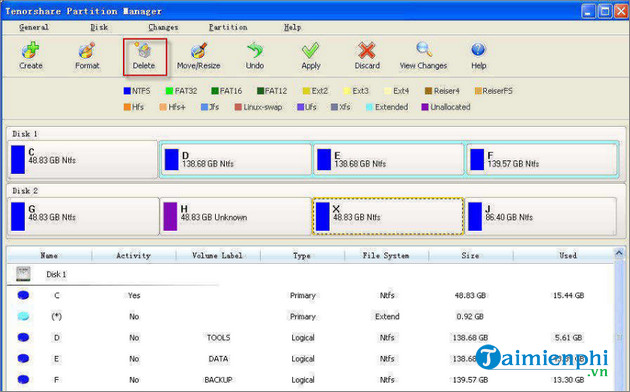The width and height of the screenshot is (630, 392).
Task: Sort by the Activity column header
Action: coord(133,255)
